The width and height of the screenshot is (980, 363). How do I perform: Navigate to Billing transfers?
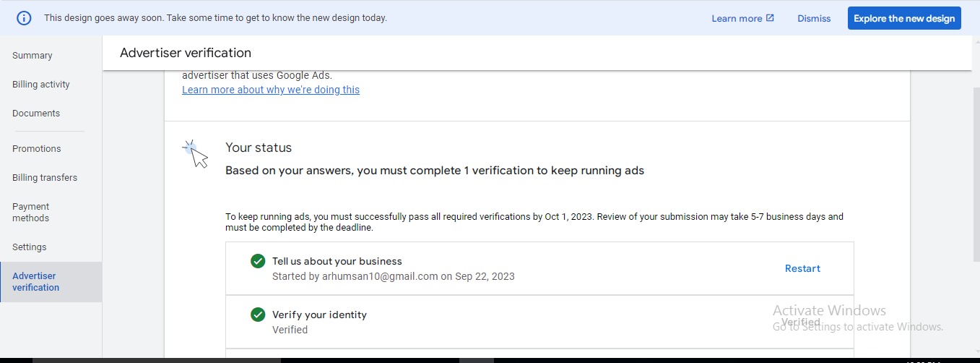click(x=45, y=178)
